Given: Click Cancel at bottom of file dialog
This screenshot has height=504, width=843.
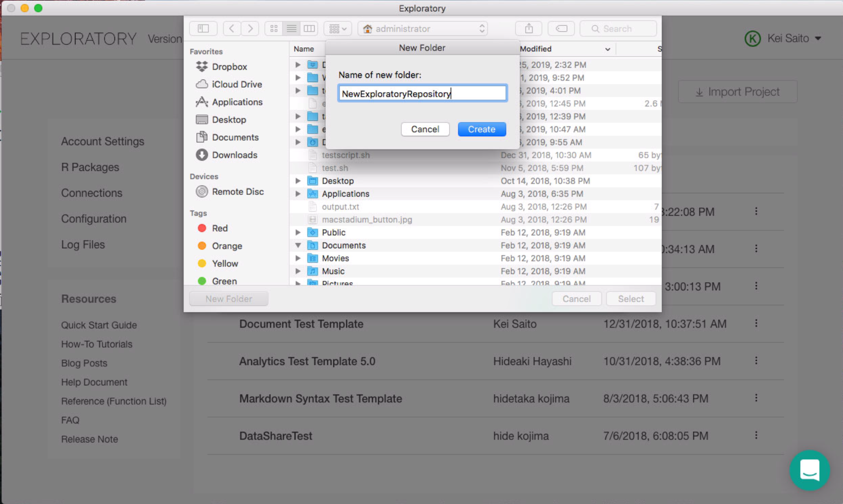Looking at the screenshot, I should [576, 298].
